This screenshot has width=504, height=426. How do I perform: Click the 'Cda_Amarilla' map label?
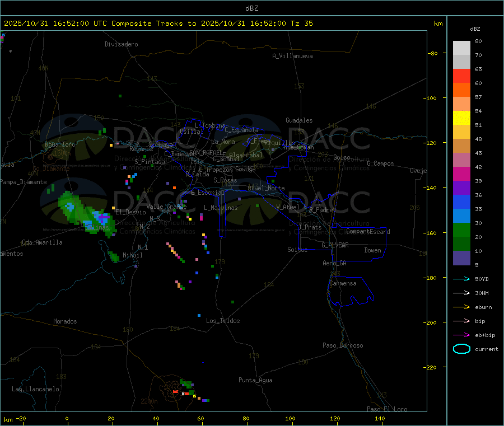[42, 242]
